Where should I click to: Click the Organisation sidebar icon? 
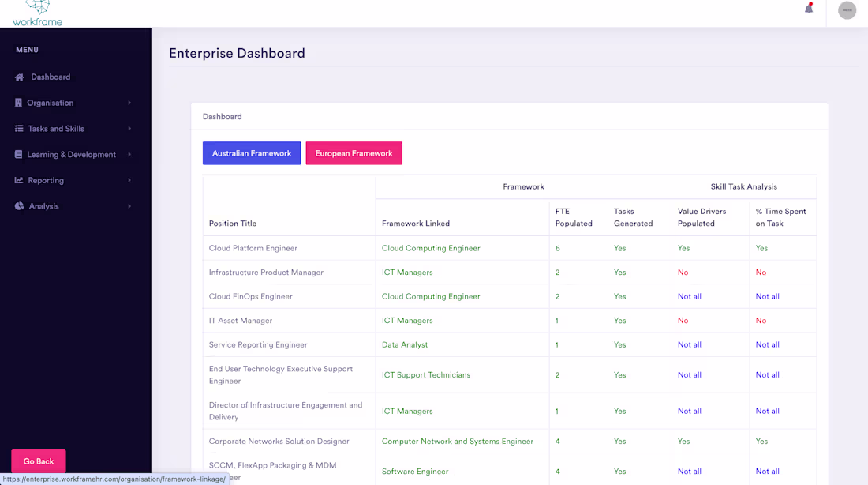(x=17, y=103)
